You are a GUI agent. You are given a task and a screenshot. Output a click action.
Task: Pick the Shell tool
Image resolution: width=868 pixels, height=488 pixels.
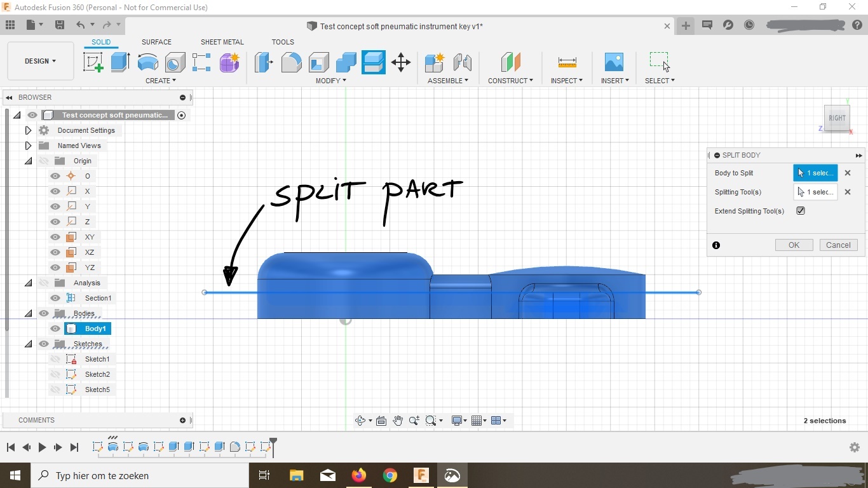tap(318, 62)
